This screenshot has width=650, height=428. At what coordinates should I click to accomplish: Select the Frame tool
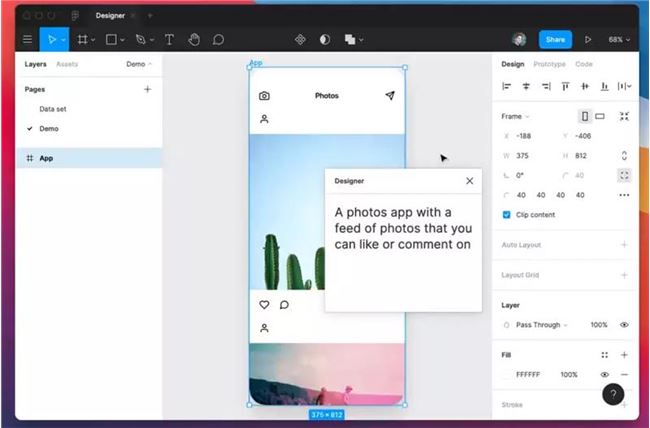82,39
